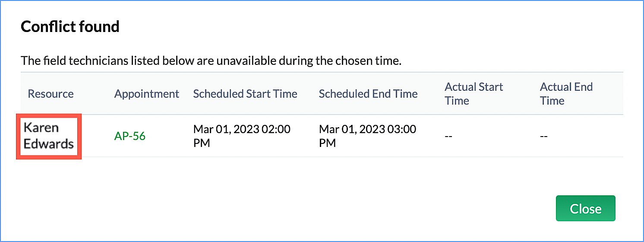Image resolution: width=644 pixels, height=242 pixels.
Task: Select the 03:00 PM scheduled end cell
Action: coord(367,136)
